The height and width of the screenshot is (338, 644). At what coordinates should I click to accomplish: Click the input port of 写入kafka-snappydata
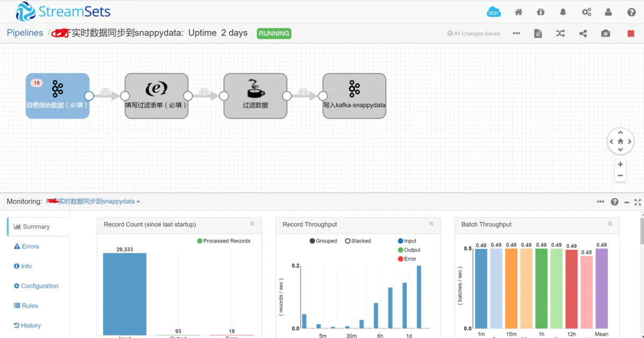tap(323, 95)
